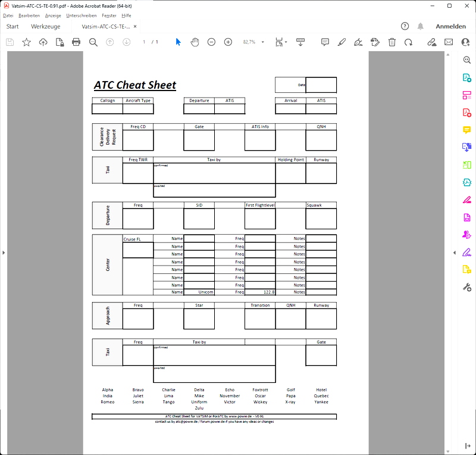Open more tools via the wrench icon
The image size is (476, 455).
pos(468,288)
